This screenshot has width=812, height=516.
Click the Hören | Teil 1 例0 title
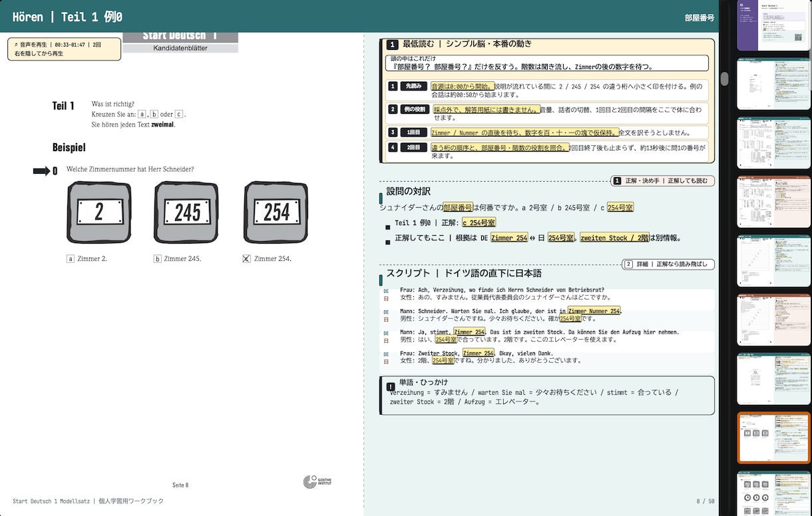(x=67, y=17)
